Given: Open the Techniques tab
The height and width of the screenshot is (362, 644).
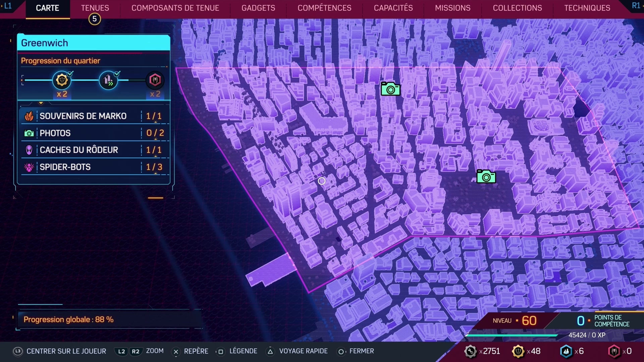Looking at the screenshot, I should (x=587, y=8).
